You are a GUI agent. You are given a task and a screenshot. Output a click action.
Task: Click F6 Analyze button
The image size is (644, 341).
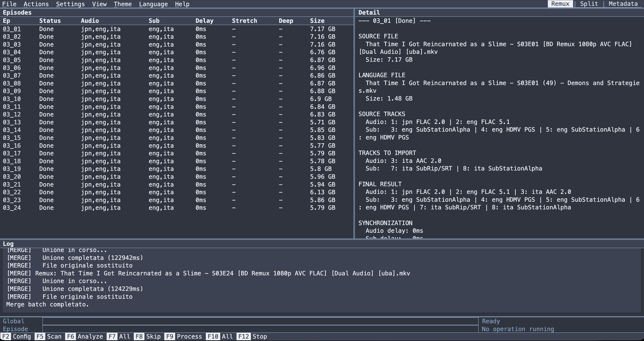[x=84, y=337]
